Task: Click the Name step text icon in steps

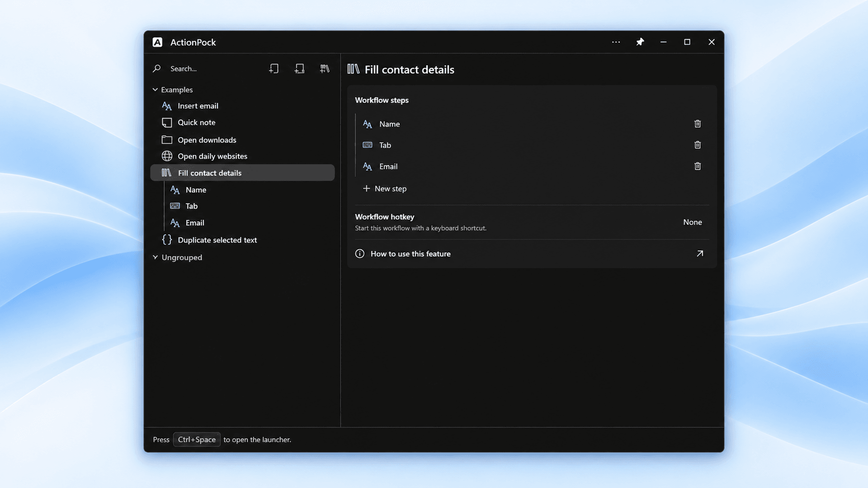Action: (368, 124)
